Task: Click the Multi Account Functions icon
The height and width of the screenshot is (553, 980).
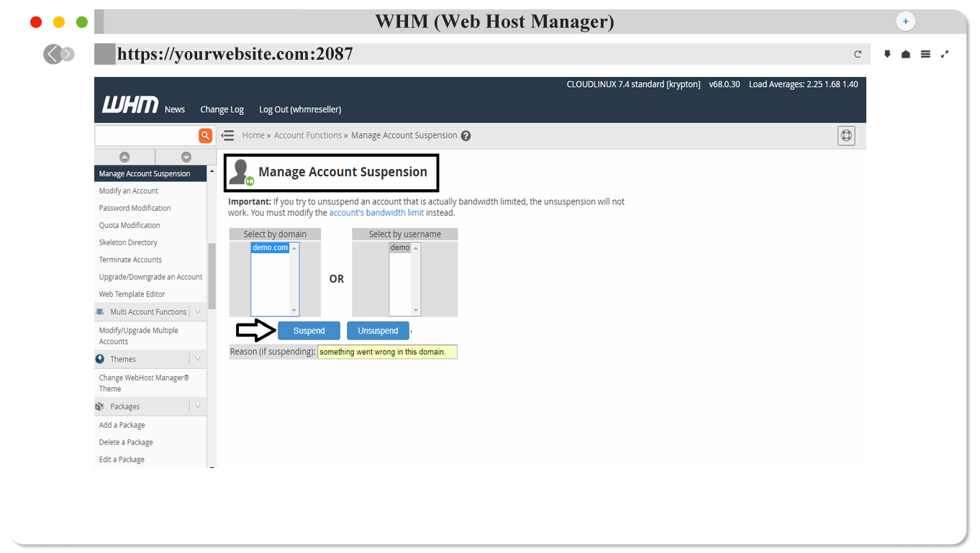Action: click(x=99, y=312)
